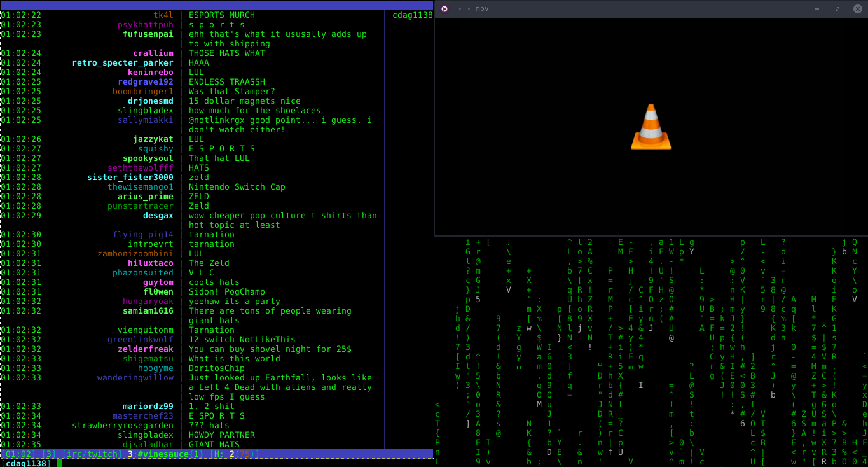Click the VLC cone image in mpv window
Viewport: 868px width, 467px height.
(x=651, y=127)
